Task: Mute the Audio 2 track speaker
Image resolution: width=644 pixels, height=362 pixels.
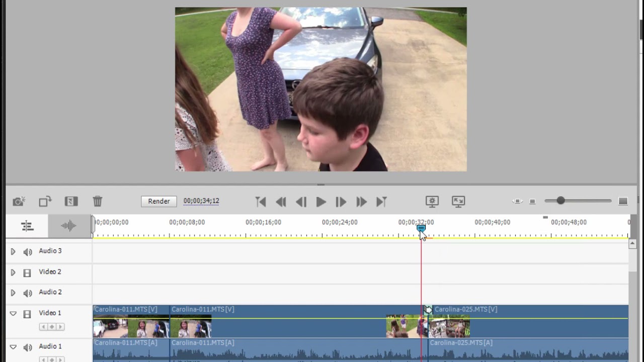Action: click(28, 293)
